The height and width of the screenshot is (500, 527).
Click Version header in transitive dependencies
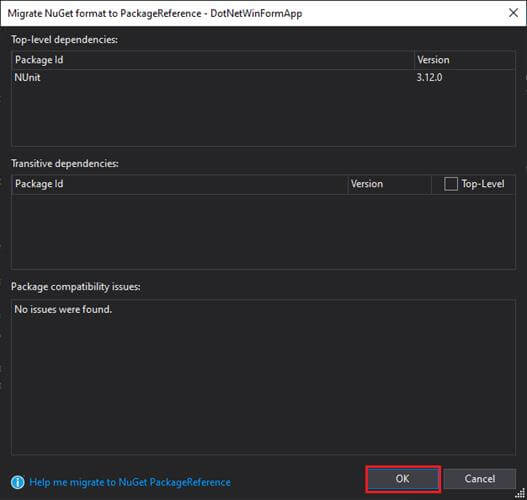click(367, 184)
